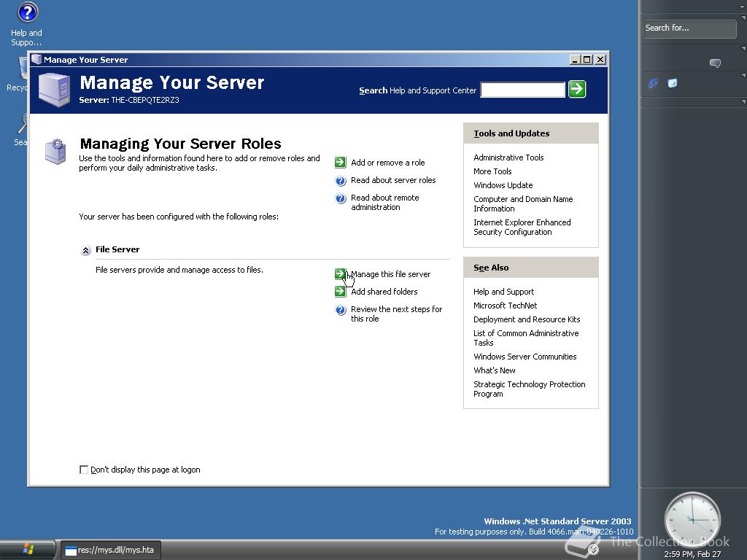Click the File Server role heading
The width and height of the screenshot is (747, 560).
117,249
